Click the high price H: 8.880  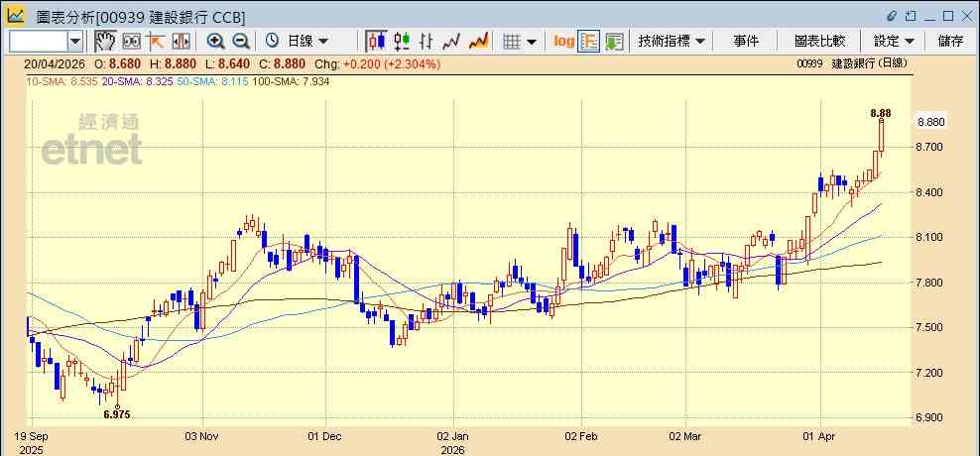point(173,63)
